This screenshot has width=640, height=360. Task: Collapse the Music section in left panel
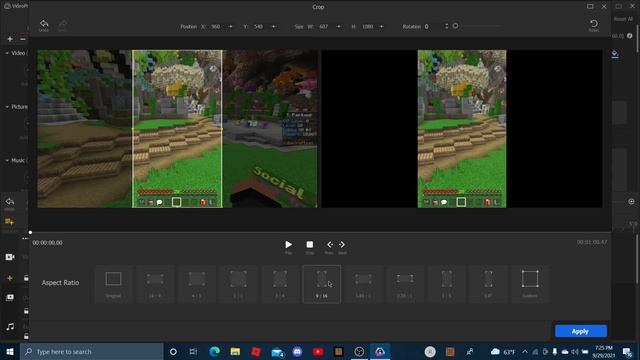pyautogui.click(x=7, y=160)
